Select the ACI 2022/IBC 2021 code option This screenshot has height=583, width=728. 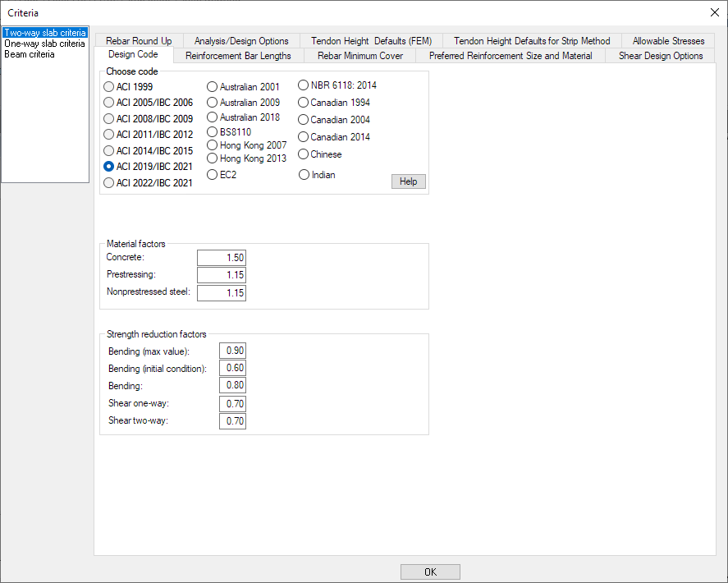(x=109, y=183)
